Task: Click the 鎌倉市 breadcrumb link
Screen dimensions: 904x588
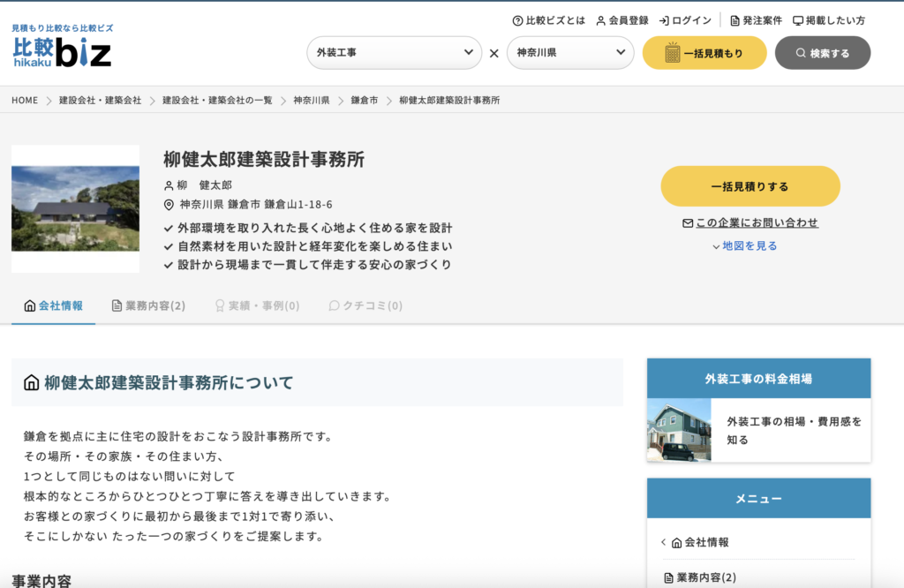Action: [364, 101]
